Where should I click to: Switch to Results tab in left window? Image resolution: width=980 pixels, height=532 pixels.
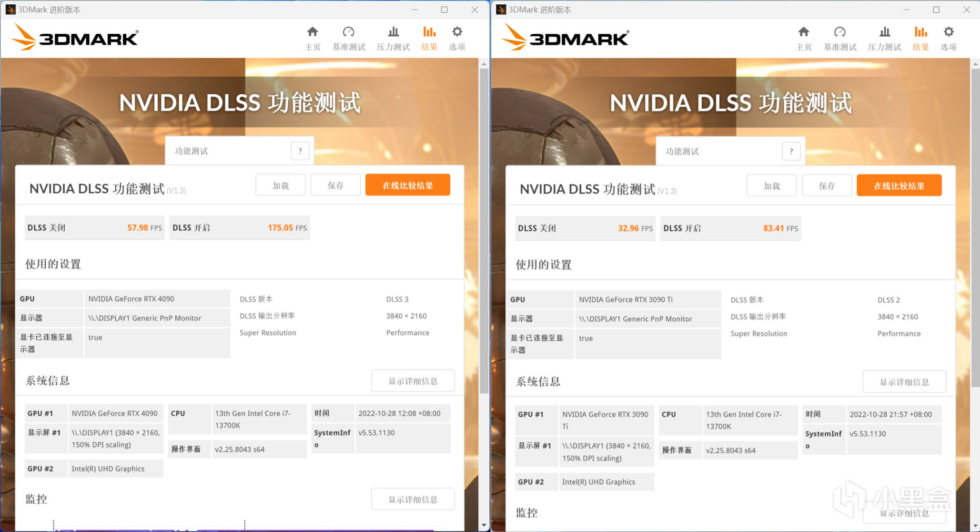tap(429, 38)
